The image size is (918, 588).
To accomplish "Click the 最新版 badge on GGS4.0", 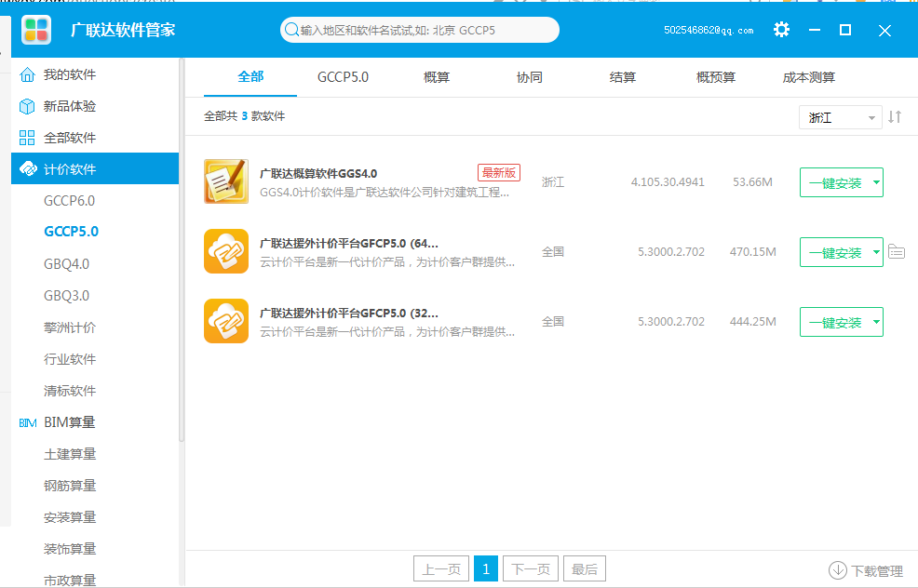I will click(x=499, y=173).
